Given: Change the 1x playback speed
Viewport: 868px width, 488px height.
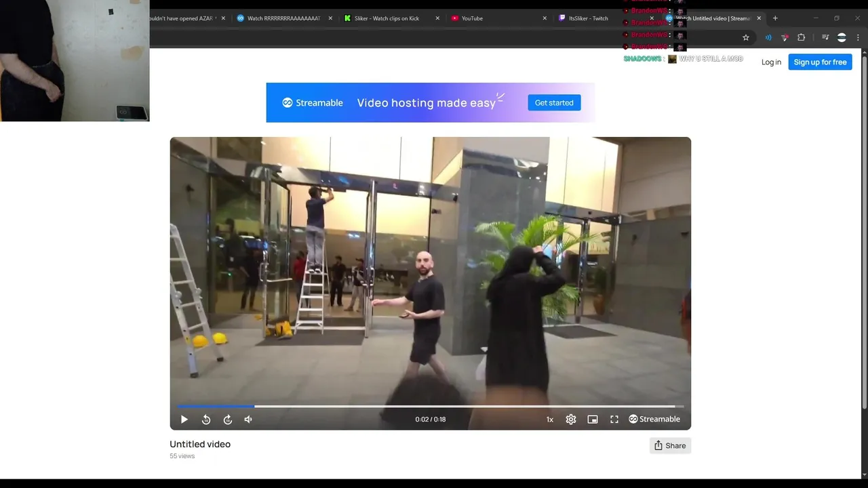Looking at the screenshot, I should [550, 420].
